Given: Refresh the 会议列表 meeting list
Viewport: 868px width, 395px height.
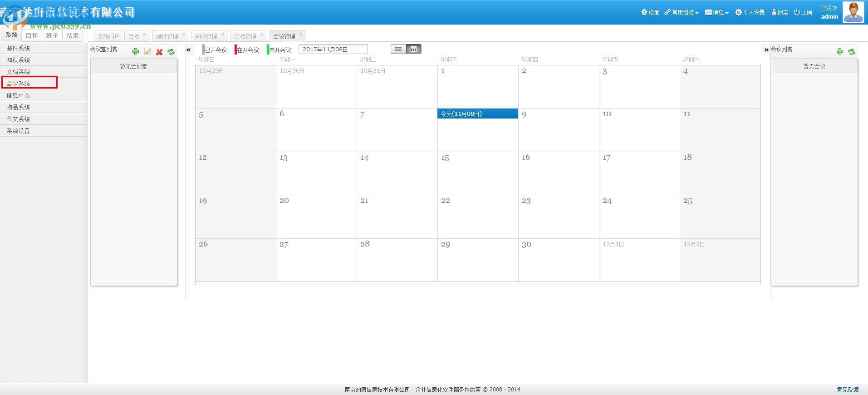Looking at the screenshot, I should (852, 52).
